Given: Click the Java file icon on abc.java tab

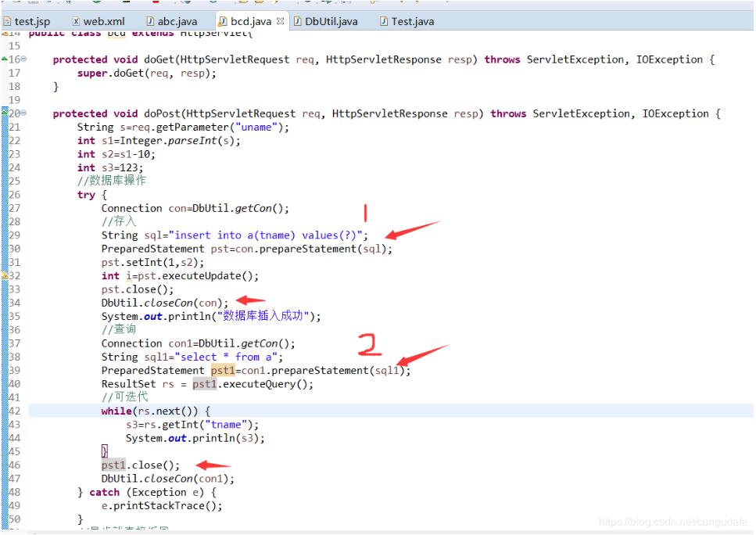Looking at the screenshot, I should (x=150, y=22).
